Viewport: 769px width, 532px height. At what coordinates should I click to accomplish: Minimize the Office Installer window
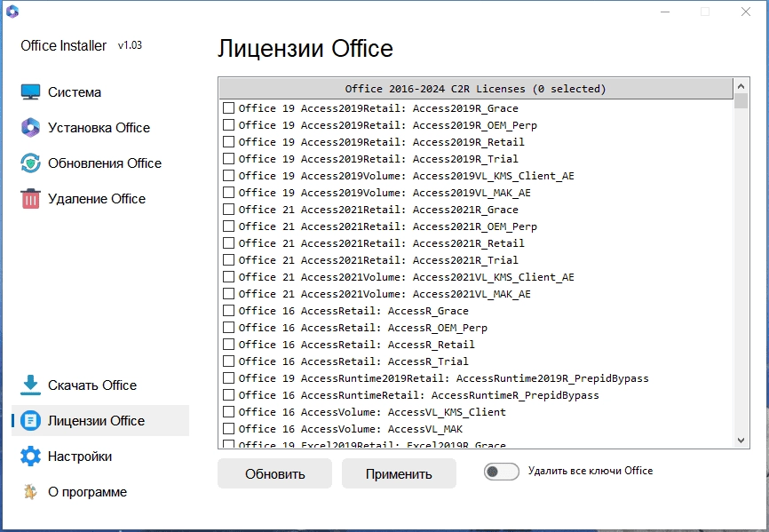[x=665, y=12]
